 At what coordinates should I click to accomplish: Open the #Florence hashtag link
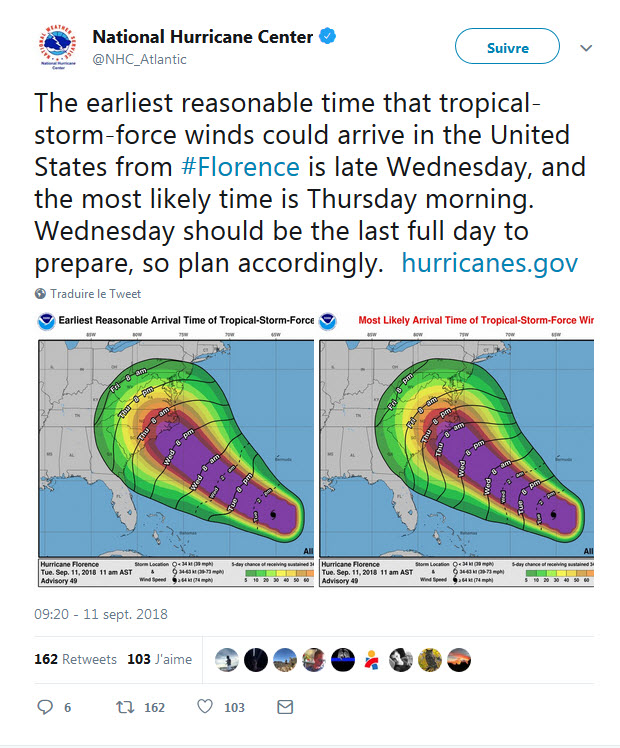(240, 167)
